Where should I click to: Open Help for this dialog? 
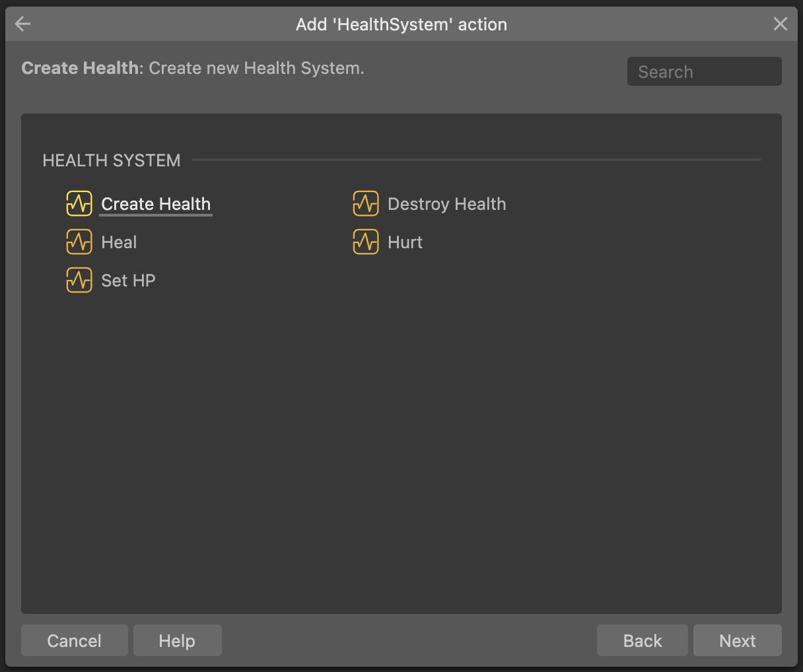tap(177, 640)
